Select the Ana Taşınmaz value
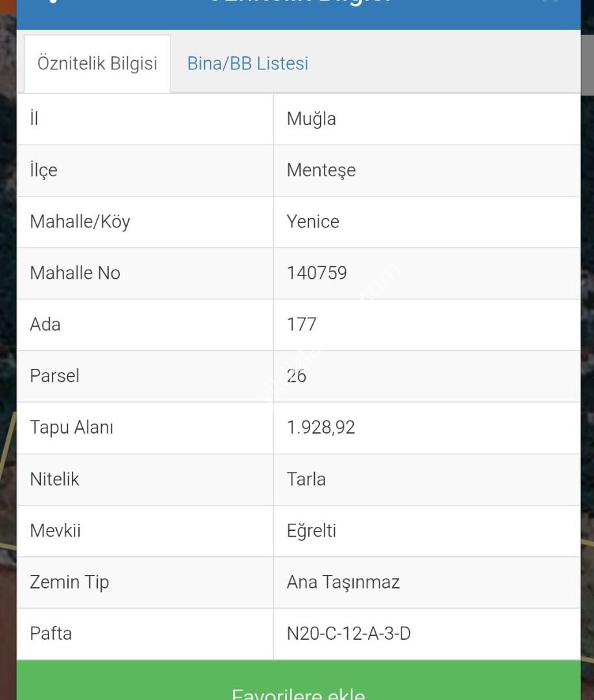This screenshot has width=594, height=700. pos(343,582)
